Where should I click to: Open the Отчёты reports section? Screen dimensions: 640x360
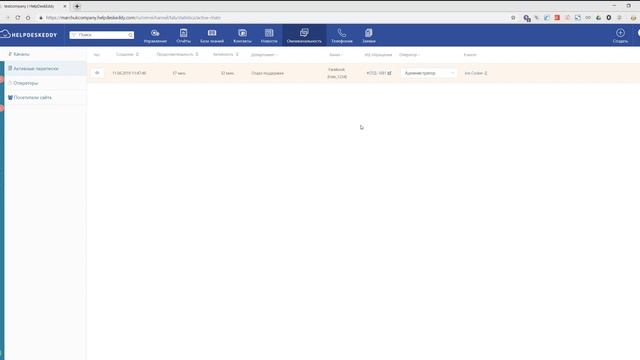coord(183,36)
